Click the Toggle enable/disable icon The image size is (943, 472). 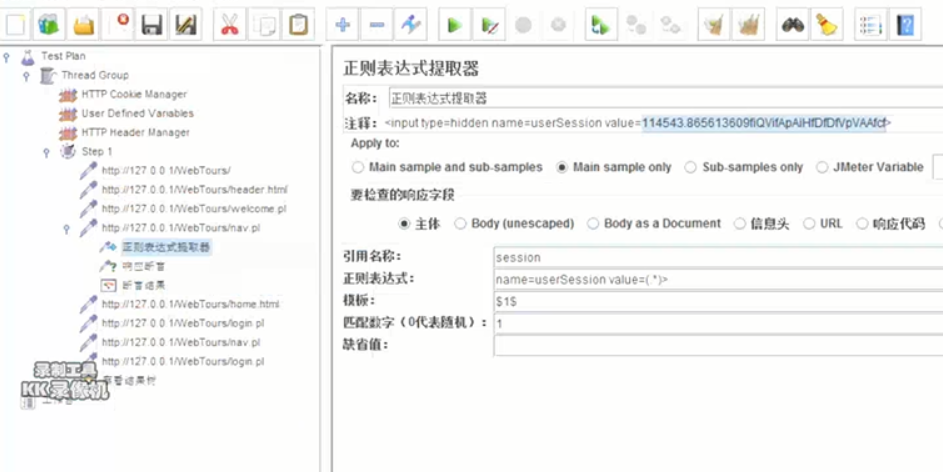[x=411, y=25]
